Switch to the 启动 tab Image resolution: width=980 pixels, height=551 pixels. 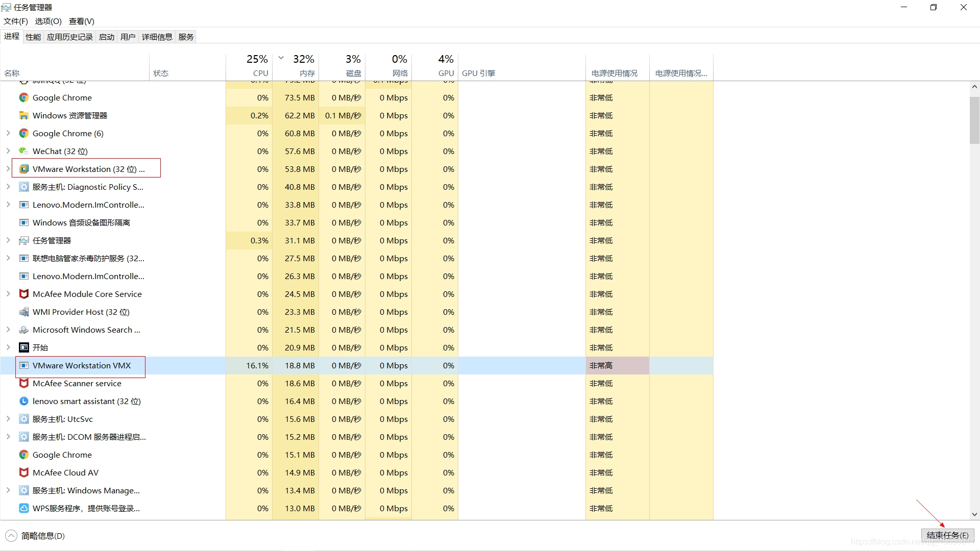point(107,37)
